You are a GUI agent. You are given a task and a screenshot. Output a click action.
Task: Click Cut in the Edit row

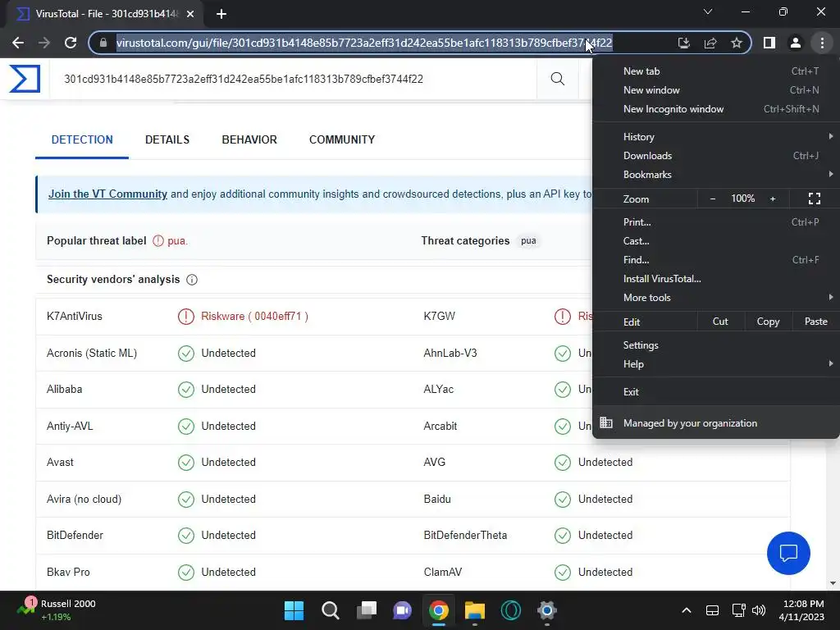point(720,322)
